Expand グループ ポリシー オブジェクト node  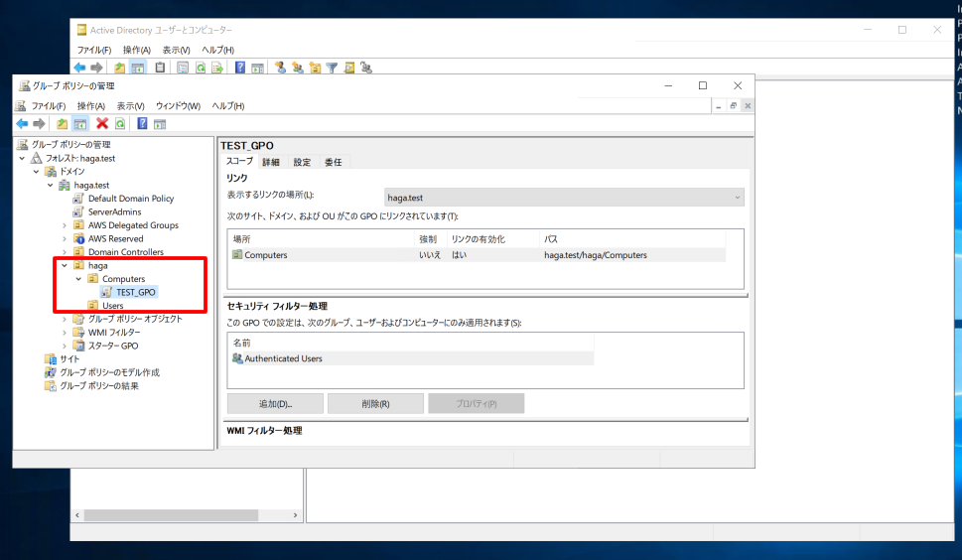coord(65,319)
